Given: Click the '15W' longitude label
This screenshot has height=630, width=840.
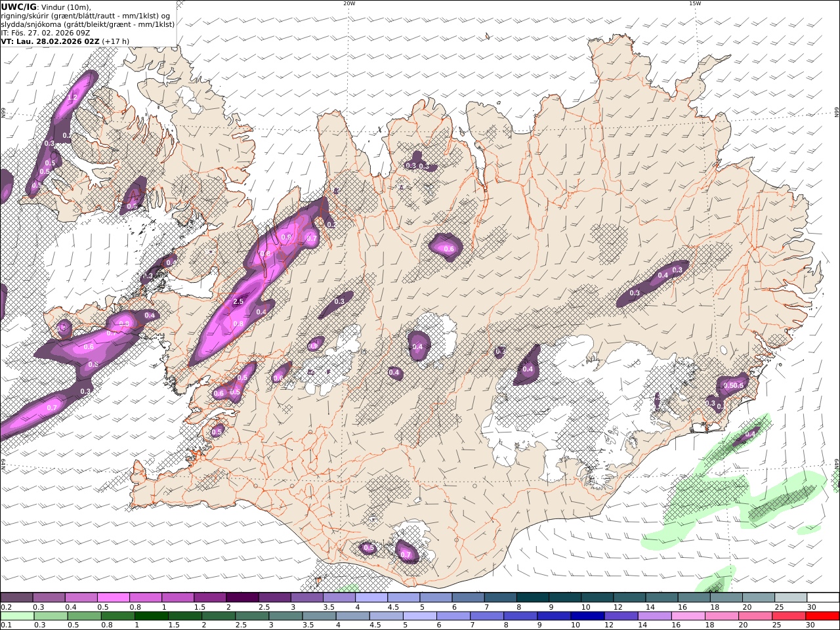Looking at the screenshot, I should (695, 3).
